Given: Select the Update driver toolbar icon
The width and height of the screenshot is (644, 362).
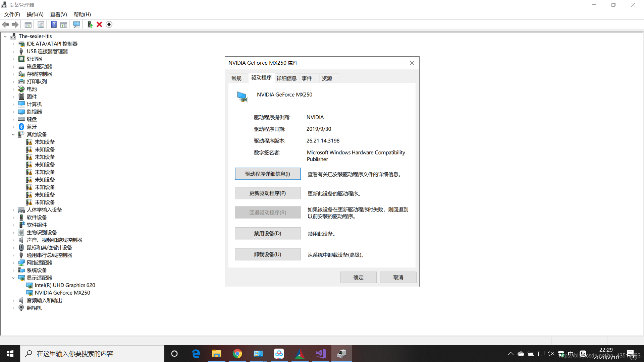Looking at the screenshot, I should coord(90,24).
